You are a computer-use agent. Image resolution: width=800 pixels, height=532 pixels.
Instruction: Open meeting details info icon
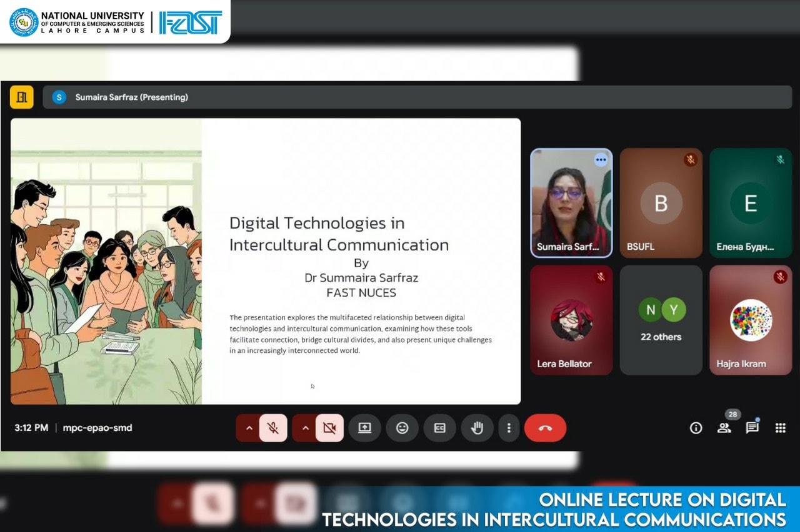click(x=696, y=428)
